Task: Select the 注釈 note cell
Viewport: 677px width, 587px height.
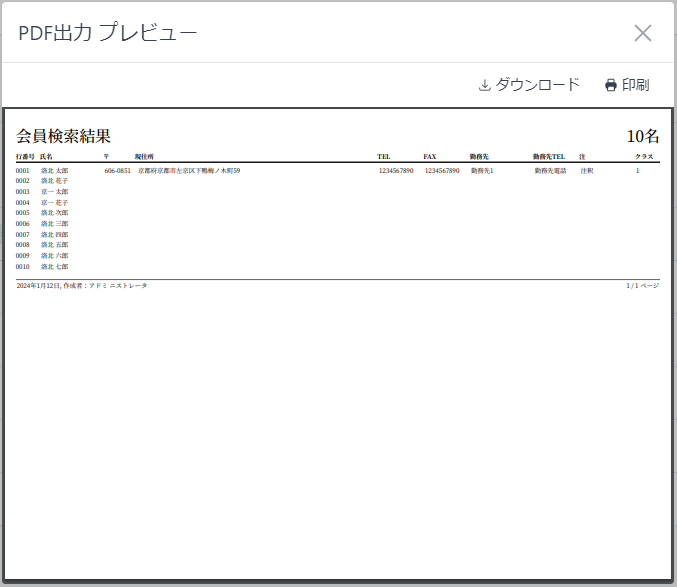Action: [x=587, y=170]
